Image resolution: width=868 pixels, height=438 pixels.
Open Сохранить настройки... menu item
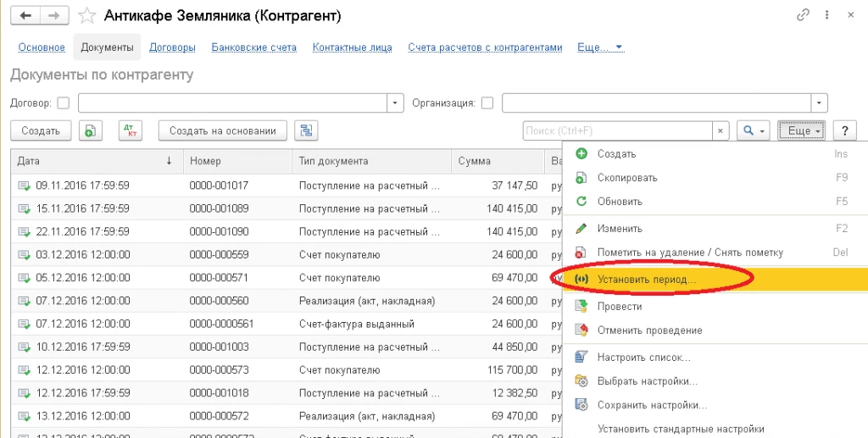(x=715, y=405)
